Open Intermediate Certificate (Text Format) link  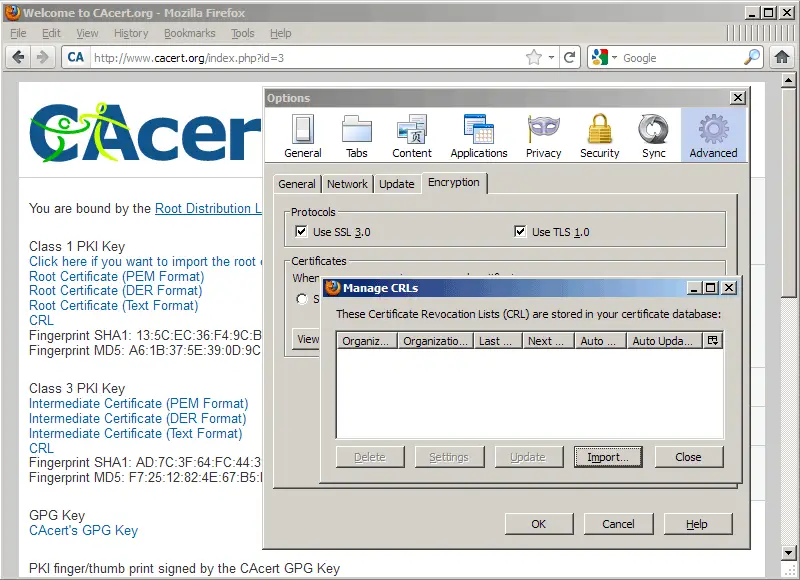[136, 434]
